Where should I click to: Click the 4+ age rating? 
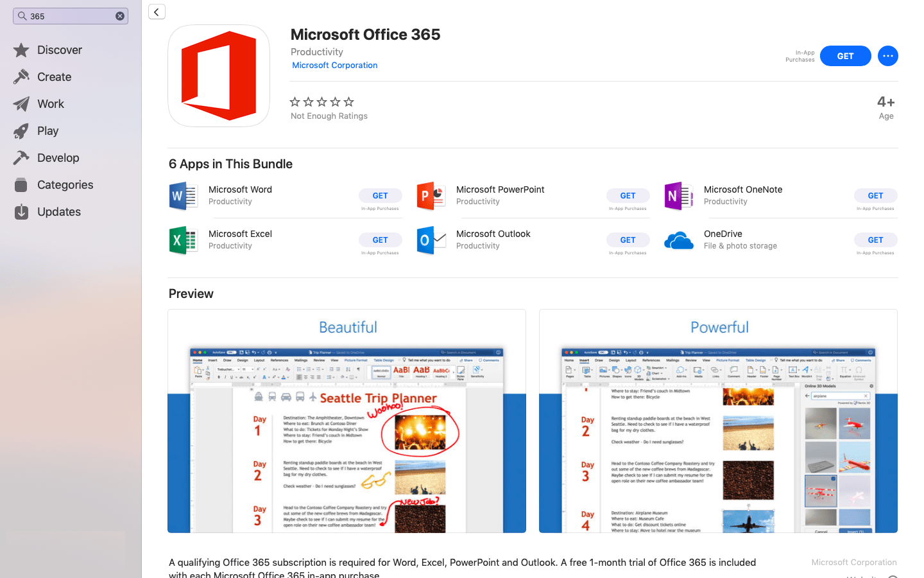click(x=886, y=102)
